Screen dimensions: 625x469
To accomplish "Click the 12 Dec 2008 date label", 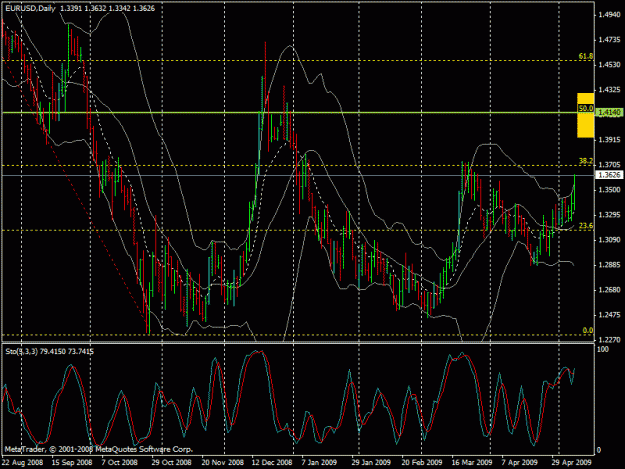I will coord(271,462).
